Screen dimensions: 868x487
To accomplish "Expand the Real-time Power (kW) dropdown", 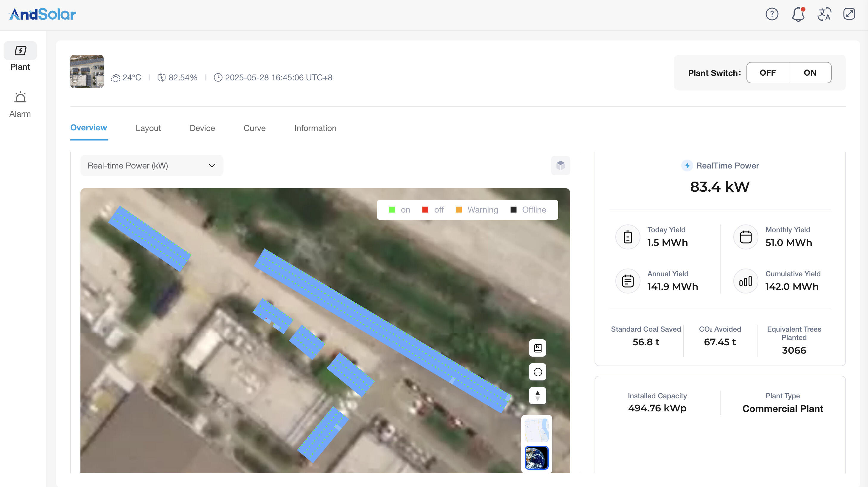I will [152, 166].
